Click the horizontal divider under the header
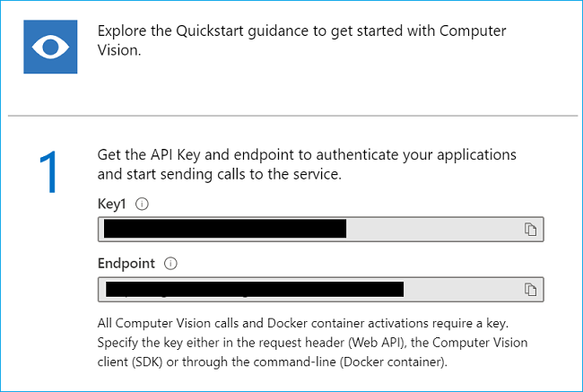The height and width of the screenshot is (392, 583). tap(291, 116)
